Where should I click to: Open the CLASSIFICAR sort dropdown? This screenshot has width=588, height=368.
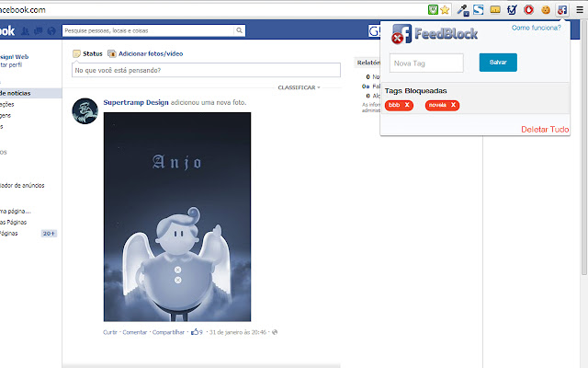click(299, 87)
